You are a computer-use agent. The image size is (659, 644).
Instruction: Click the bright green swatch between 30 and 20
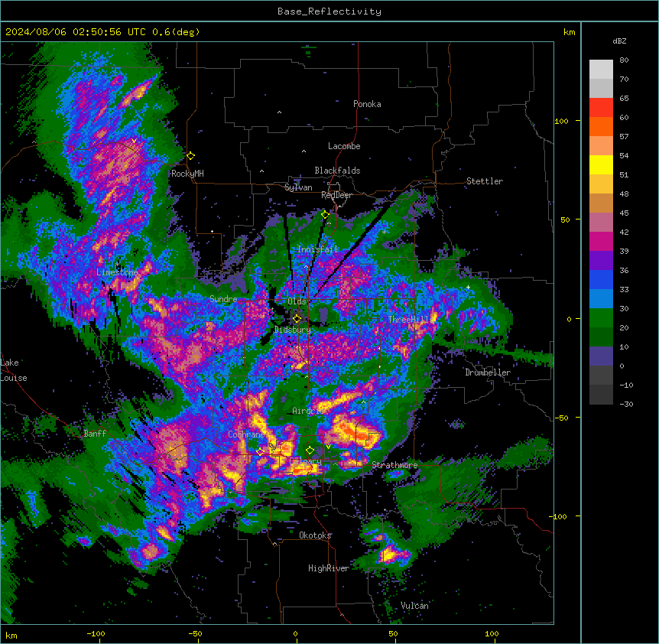tap(601, 318)
